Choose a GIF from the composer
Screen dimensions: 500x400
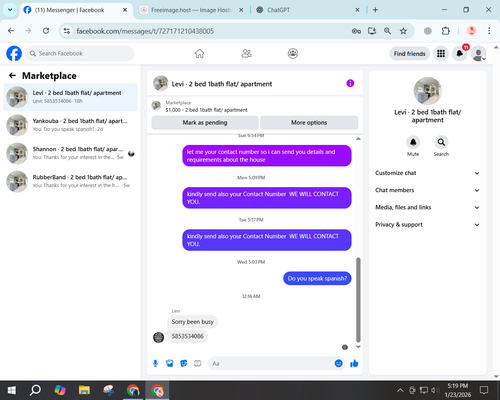coord(198,363)
